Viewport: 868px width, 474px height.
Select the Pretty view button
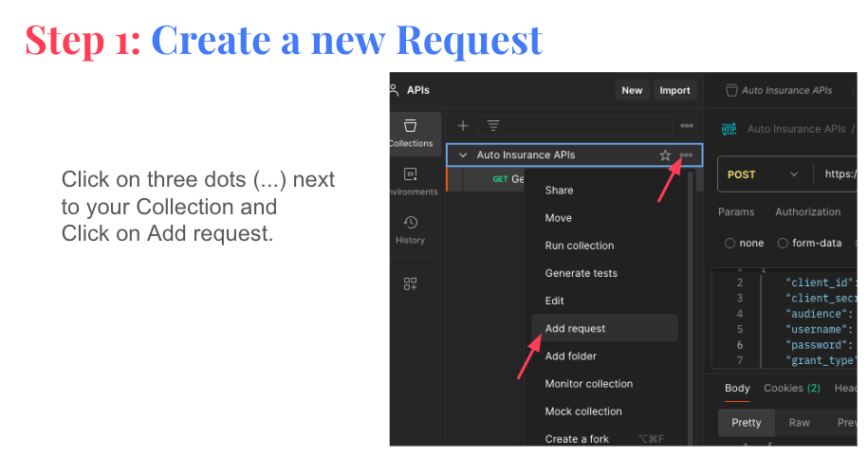point(747,423)
